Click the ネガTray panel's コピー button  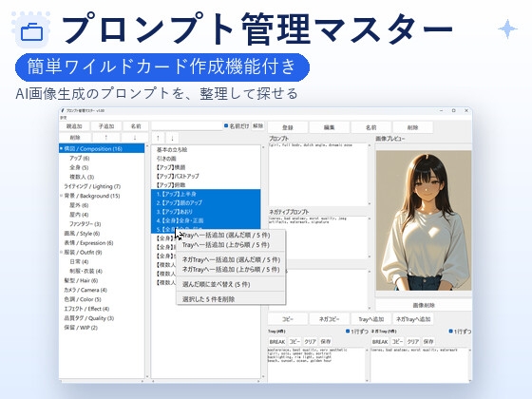(398, 342)
